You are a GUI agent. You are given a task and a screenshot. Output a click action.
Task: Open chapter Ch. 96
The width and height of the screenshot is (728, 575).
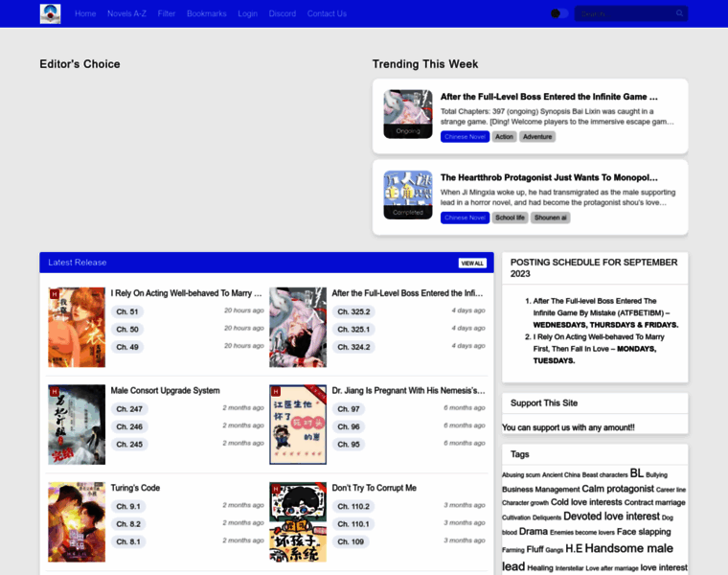tap(349, 426)
